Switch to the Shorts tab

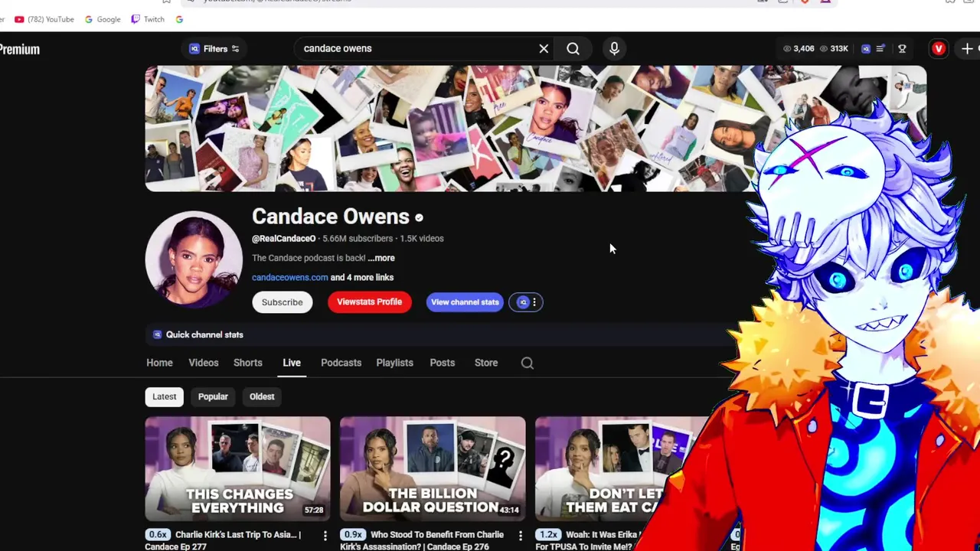[247, 363]
